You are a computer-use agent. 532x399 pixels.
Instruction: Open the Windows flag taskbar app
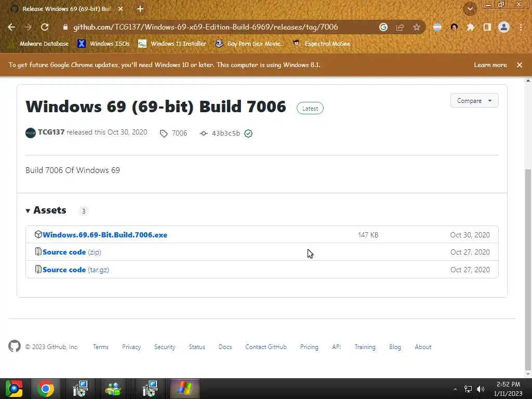point(184,389)
